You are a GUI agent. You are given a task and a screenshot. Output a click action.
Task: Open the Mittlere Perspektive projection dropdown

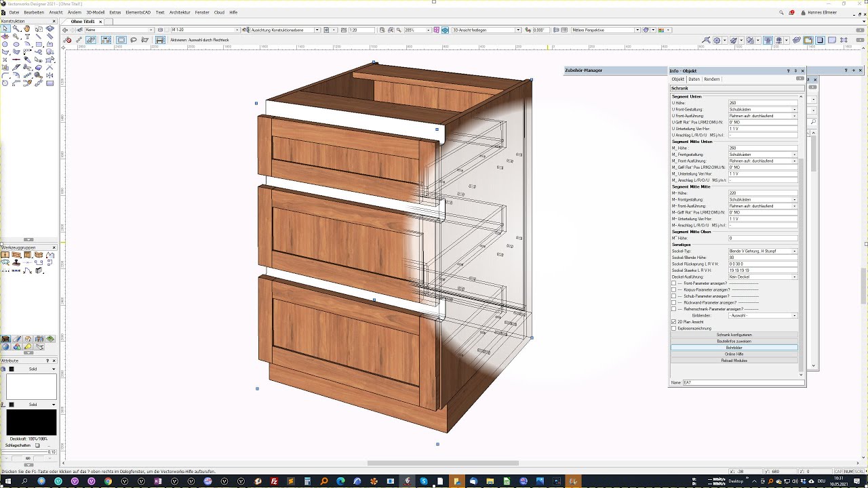click(606, 30)
